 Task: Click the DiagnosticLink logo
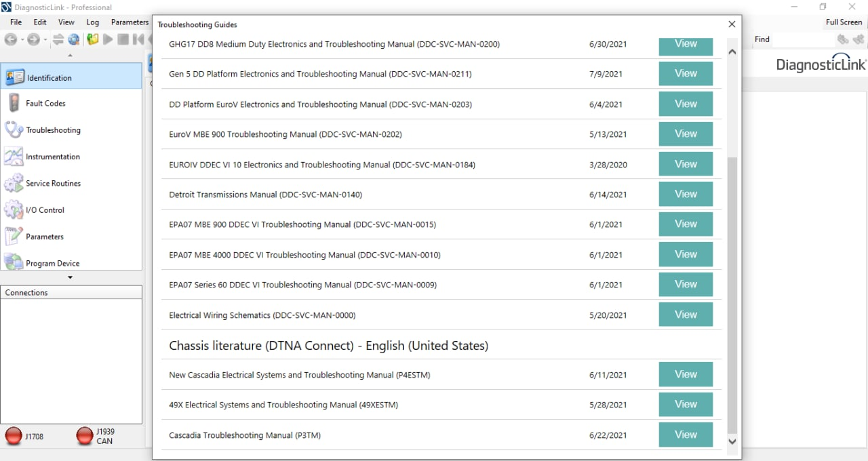[x=821, y=63]
